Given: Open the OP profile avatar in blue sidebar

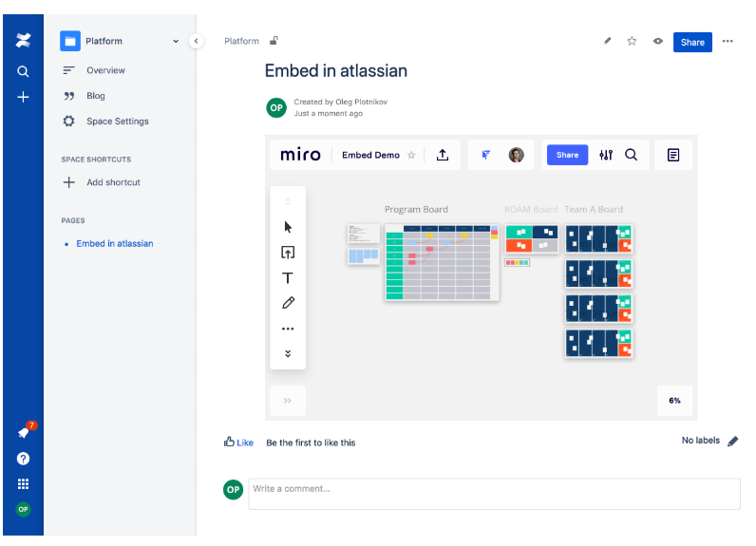Looking at the screenshot, I should [x=23, y=509].
